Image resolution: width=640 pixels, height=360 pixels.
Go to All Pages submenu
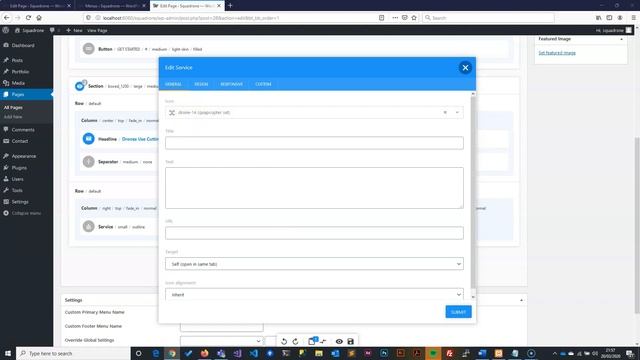click(13, 107)
